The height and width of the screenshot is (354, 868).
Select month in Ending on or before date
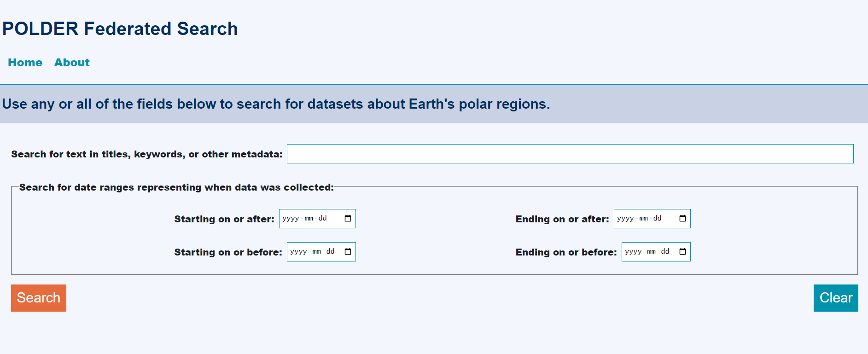pos(652,252)
